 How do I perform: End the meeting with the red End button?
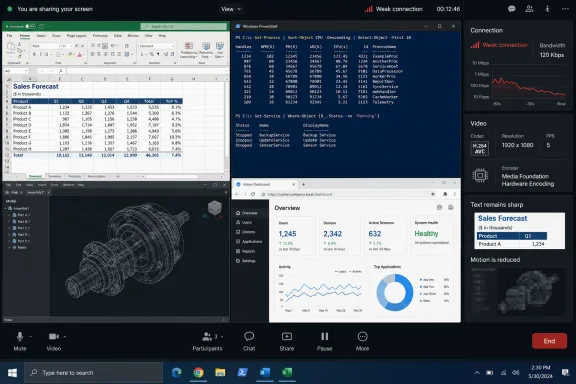[x=549, y=341]
